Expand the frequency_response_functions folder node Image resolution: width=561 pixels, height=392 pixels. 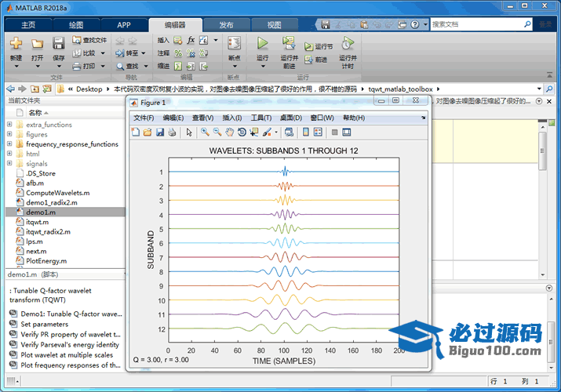9,144
